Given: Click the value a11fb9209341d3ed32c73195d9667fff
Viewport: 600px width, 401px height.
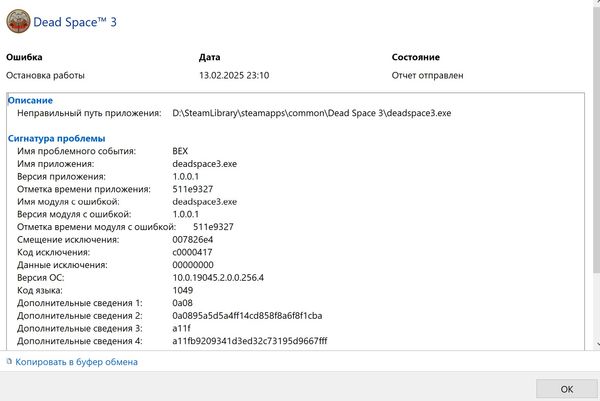Looking at the screenshot, I should click(250, 341).
